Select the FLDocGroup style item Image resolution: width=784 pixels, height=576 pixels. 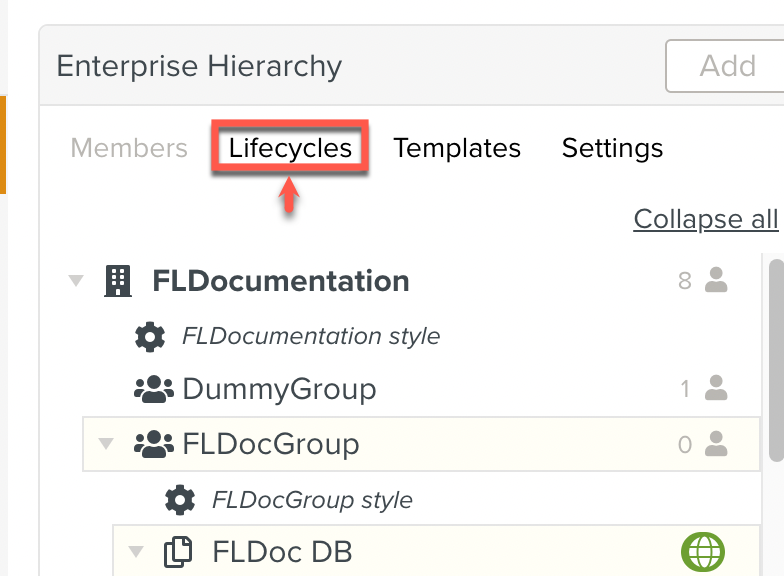312,499
